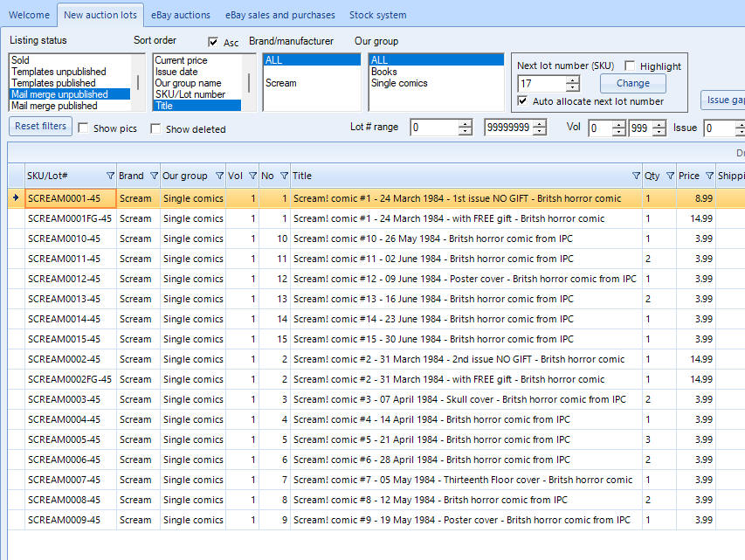Viewport: 745px width, 560px height.
Task: Open filter icon for Our group column
Action: coord(219,176)
